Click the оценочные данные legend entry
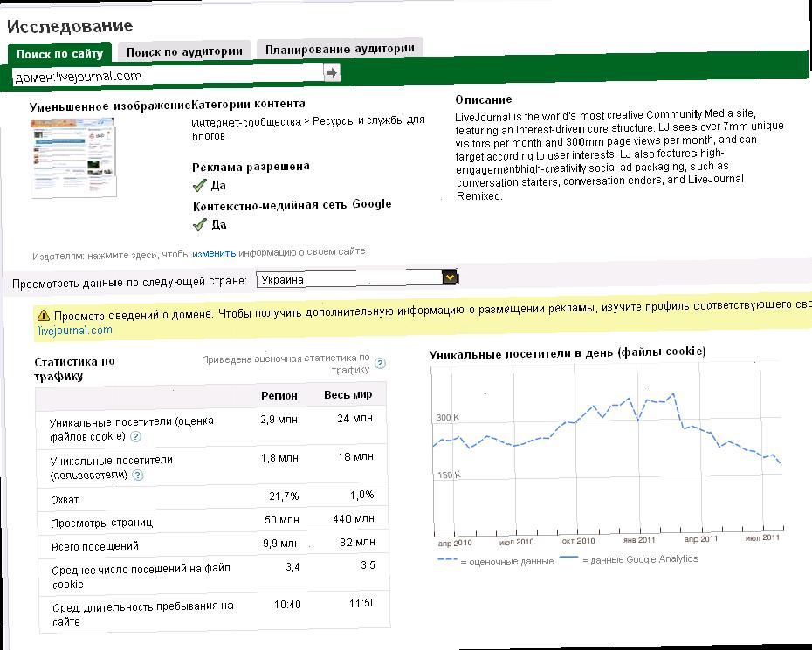The height and width of the screenshot is (650, 812). tap(496, 561)
